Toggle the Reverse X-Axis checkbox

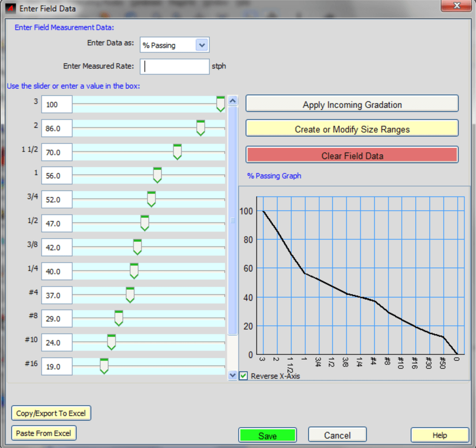click(x=244, y=376)
